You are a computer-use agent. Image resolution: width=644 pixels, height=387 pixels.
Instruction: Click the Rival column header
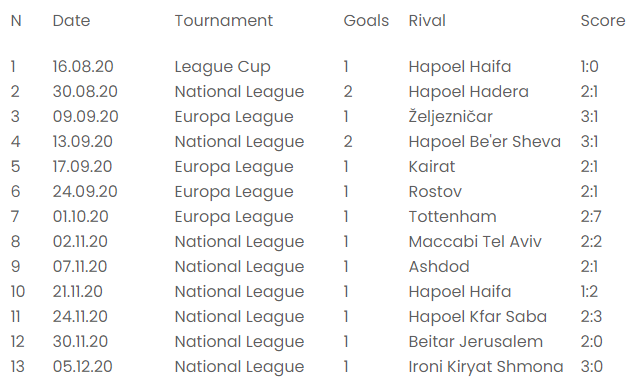pos(427,21)
